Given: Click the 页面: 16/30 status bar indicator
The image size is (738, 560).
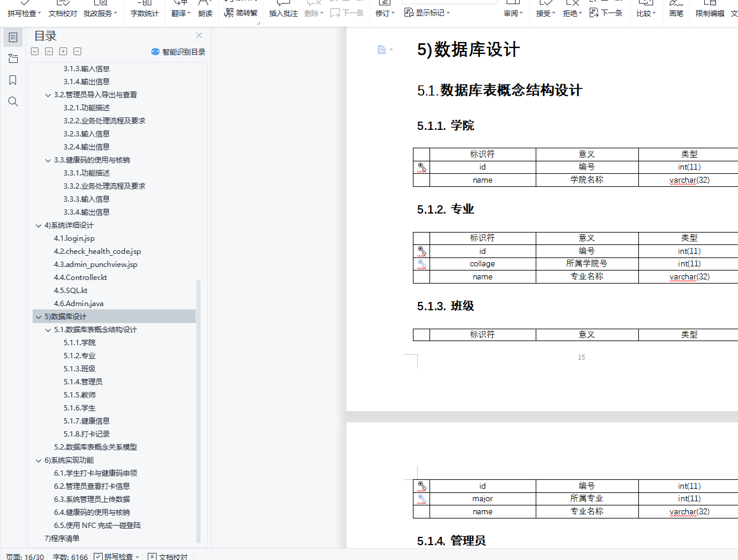Looking at the screenshot, I should (x=25, y=556).
